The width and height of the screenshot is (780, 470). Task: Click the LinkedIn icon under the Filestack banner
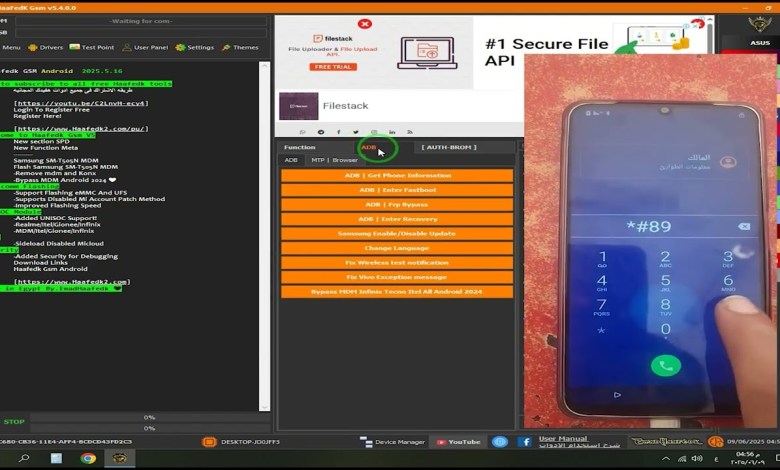[392, 132]
